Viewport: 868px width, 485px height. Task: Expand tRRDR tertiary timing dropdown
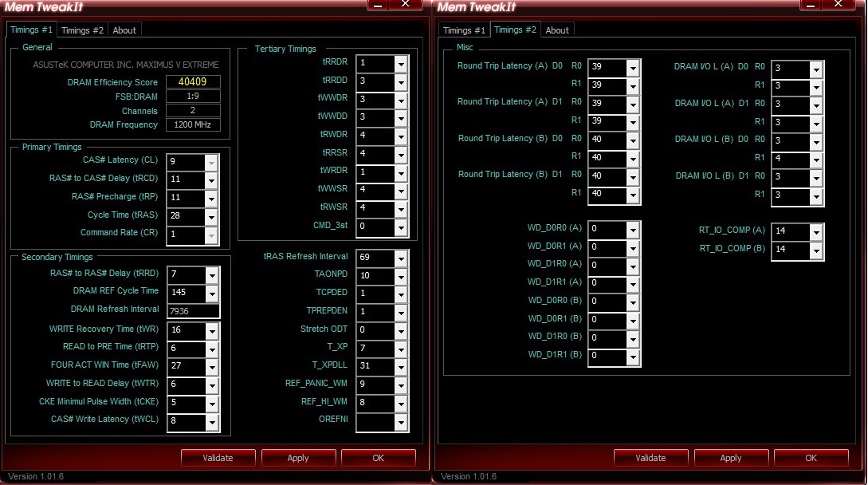[401, 65]
